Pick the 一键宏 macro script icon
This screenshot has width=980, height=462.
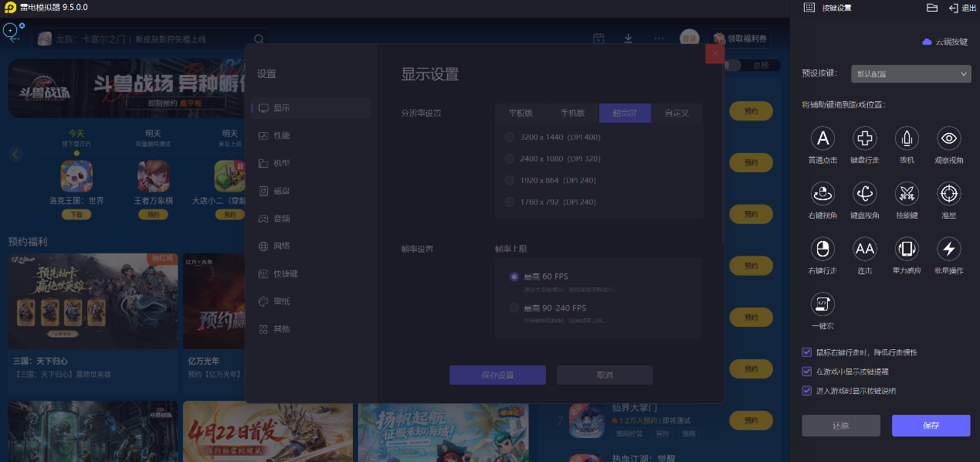[822, 304]
